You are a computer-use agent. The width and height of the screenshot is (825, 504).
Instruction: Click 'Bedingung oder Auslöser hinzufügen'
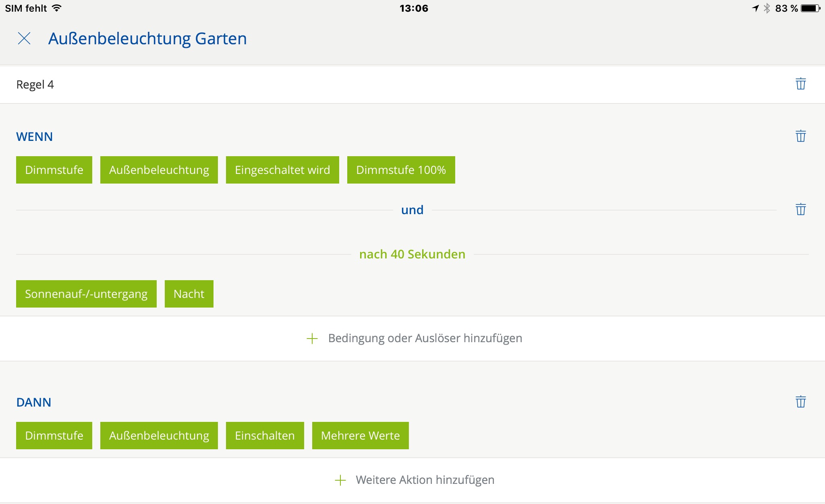click(425, 338)
